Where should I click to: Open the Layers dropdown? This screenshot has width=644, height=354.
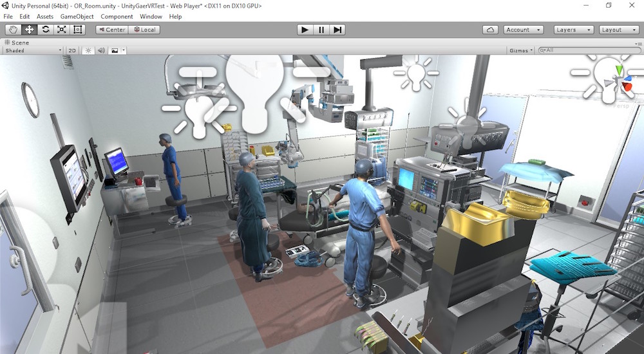573,30
